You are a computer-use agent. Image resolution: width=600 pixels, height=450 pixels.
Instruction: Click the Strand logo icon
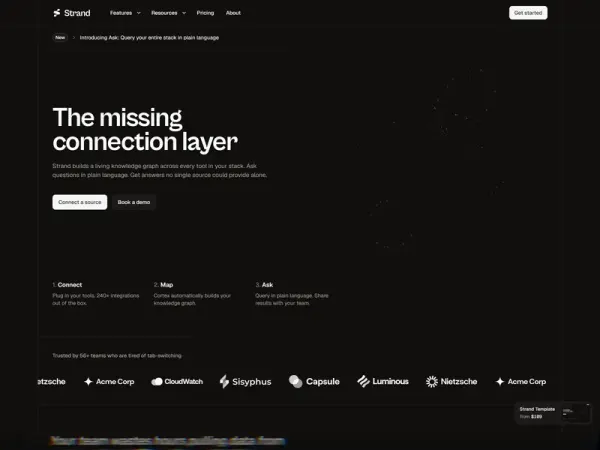[57, 13]
